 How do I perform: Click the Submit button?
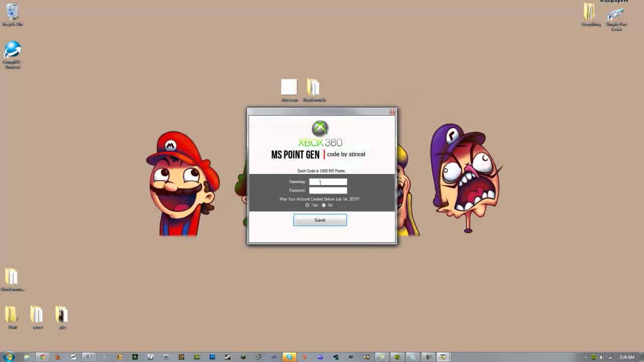(320, 220)
